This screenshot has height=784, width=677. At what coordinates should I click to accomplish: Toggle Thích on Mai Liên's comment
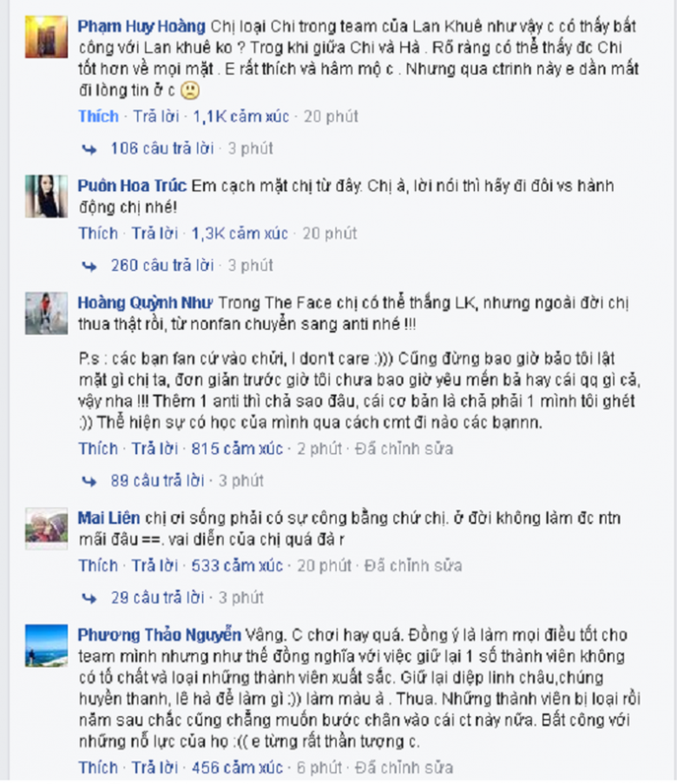click(98, 566)
